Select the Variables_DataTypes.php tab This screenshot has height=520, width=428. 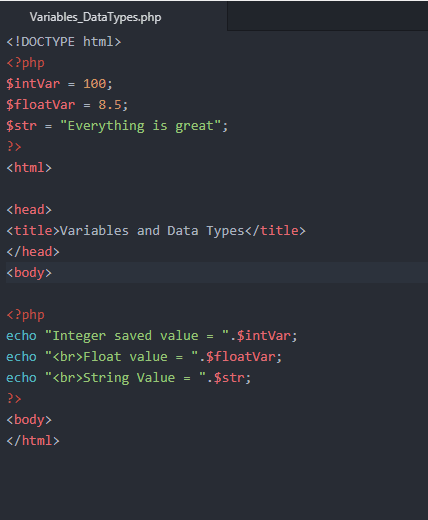point(95,17)
